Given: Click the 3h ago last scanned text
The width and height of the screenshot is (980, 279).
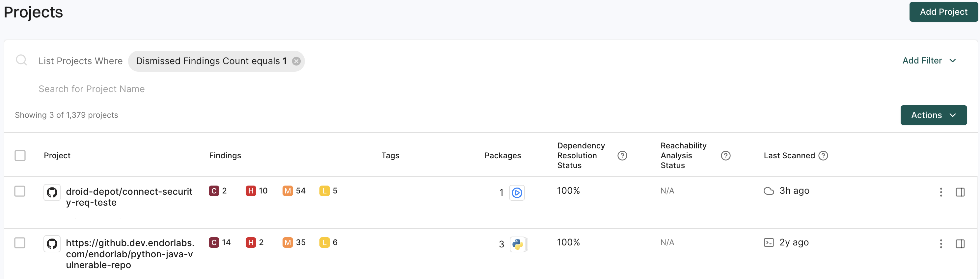Looking at the screenshot, I should 794,191.
